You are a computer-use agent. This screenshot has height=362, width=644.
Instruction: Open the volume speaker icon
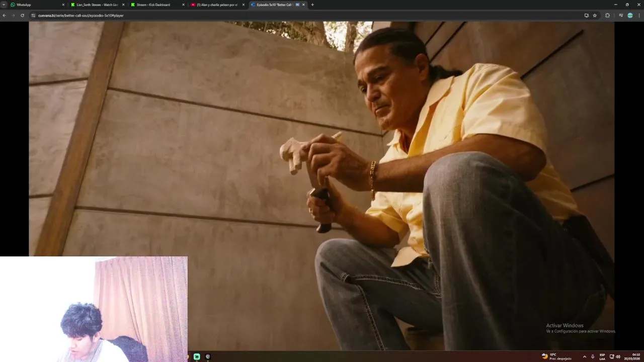618,356
